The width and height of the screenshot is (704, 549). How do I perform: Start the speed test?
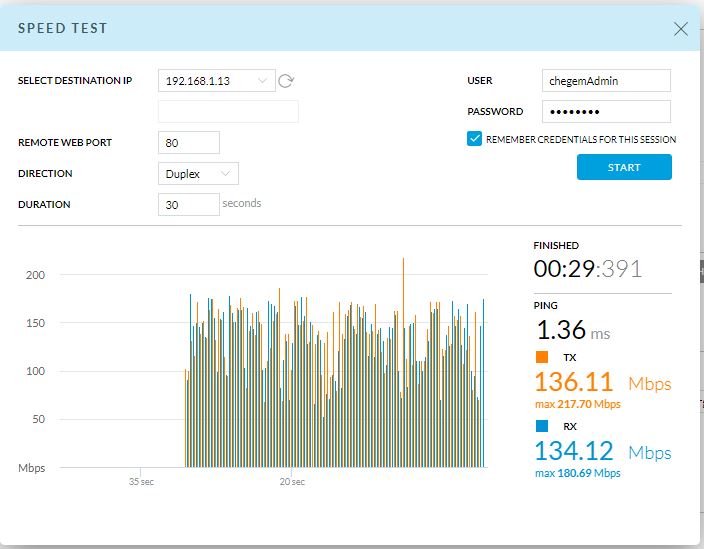pos(624,167)
